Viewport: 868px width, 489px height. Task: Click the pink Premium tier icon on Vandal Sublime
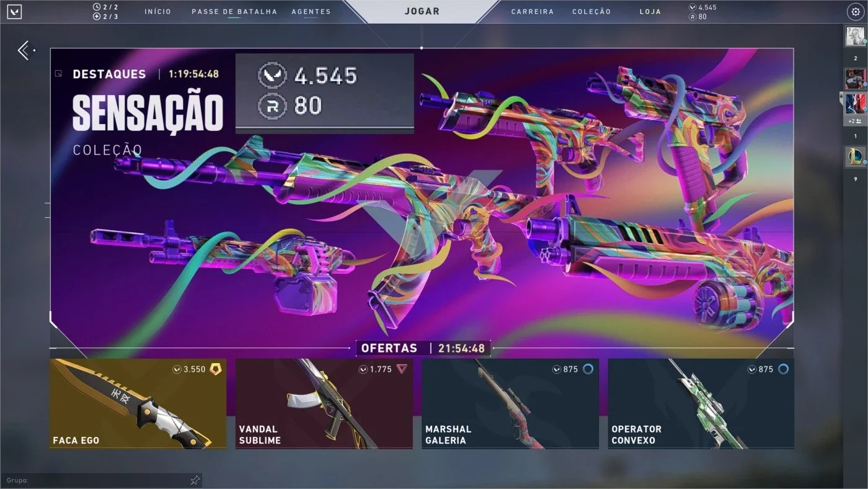pyautogui.click(x=402, y=369)
